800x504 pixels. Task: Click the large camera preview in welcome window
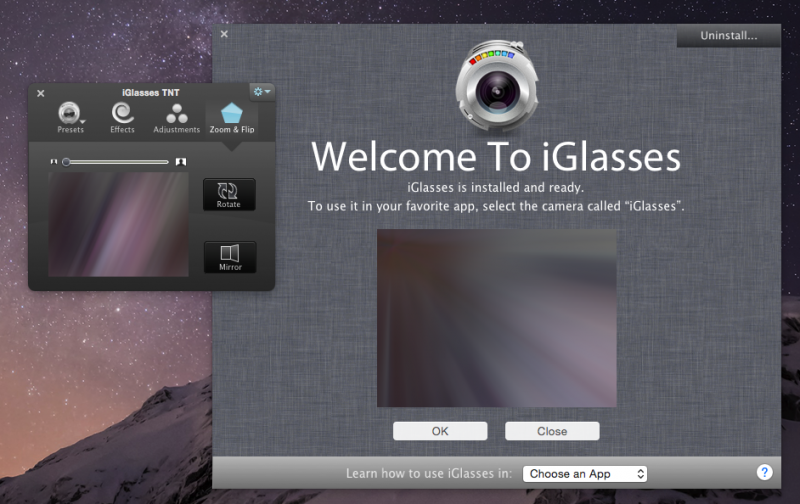point(496,318)
